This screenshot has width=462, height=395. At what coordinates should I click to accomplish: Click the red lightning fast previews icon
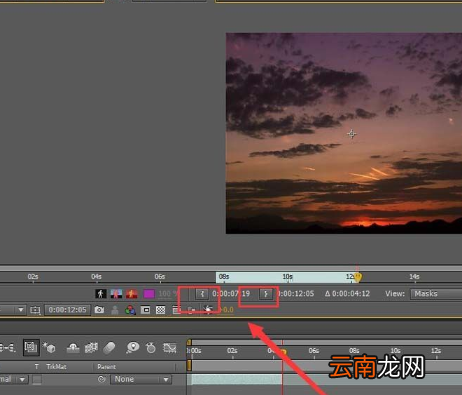(132, 294)
